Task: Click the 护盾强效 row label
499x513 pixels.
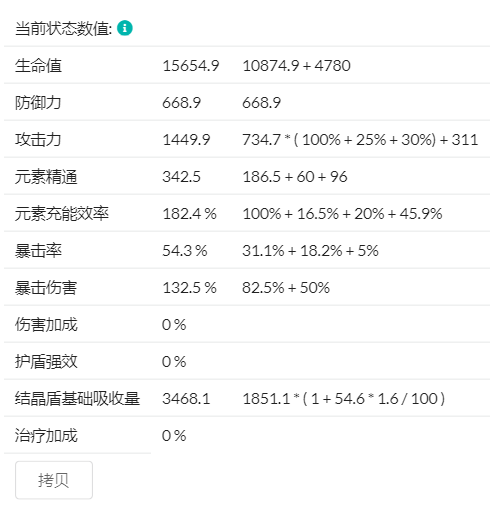Action: pyautogui.click(x=46, y=361)
